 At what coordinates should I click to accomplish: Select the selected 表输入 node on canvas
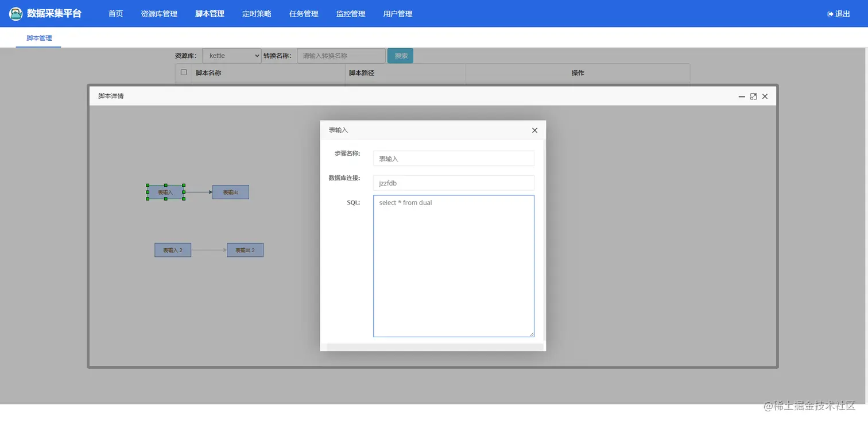(165, 192)
